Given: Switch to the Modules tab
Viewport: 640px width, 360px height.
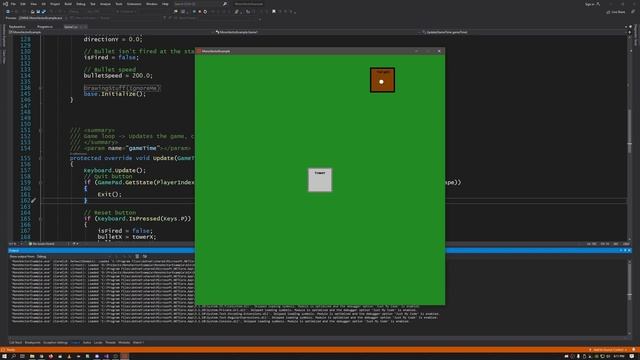Looking at the screenshot, I should 124,343.
